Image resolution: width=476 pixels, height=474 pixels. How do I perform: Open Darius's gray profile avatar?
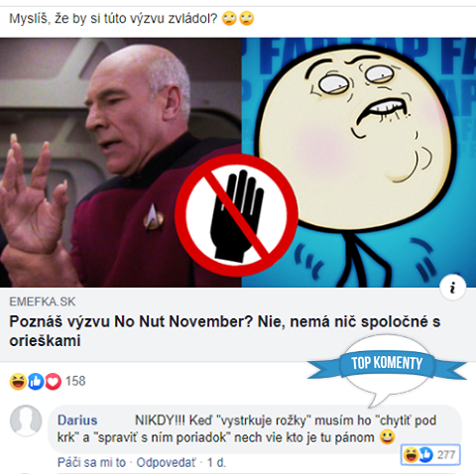pyautogui.click(x=26, y=420)
